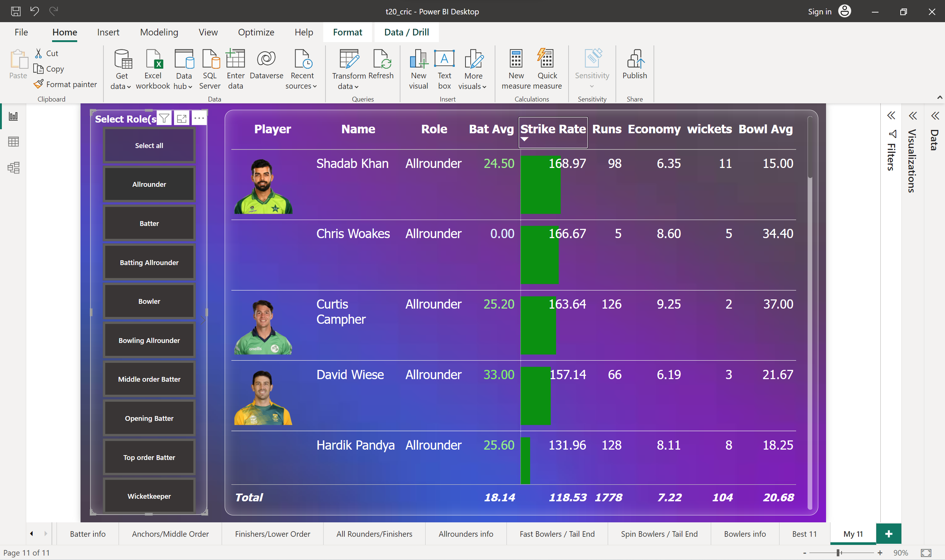Select the Bowler role filter

[149, 301]
